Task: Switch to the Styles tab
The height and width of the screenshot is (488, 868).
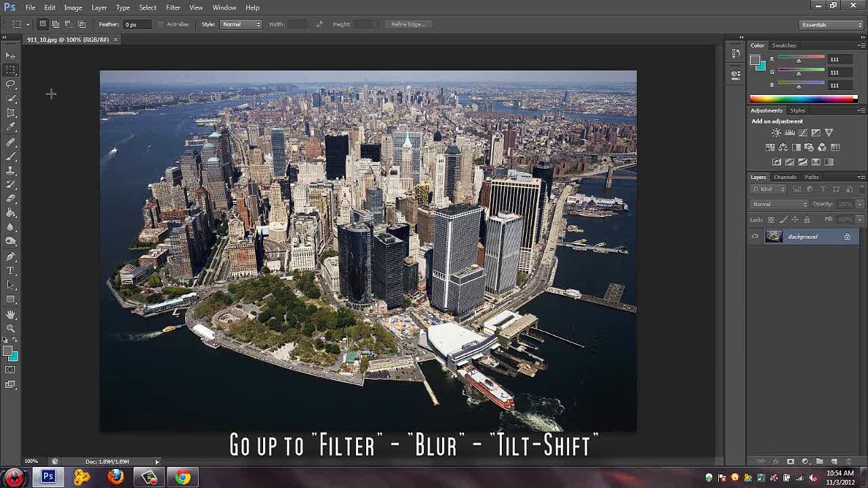Action: click(x=797, y=110)
